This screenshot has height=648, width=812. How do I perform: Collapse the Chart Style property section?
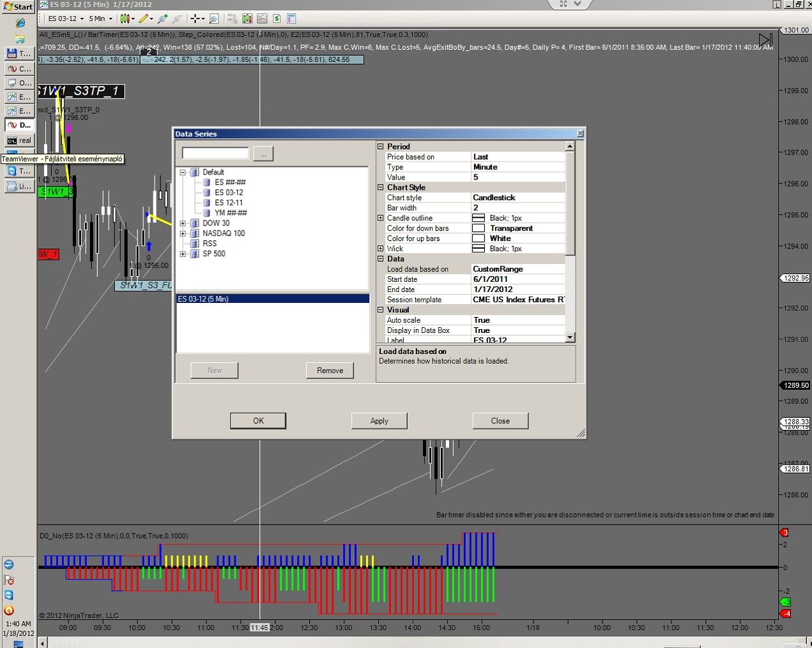coord(381,187)
